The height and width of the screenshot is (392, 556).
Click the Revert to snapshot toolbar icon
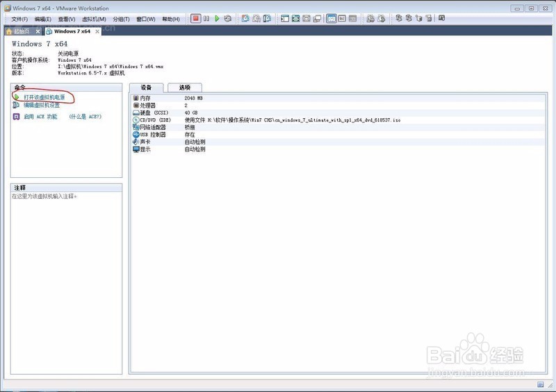coord(256,19)
